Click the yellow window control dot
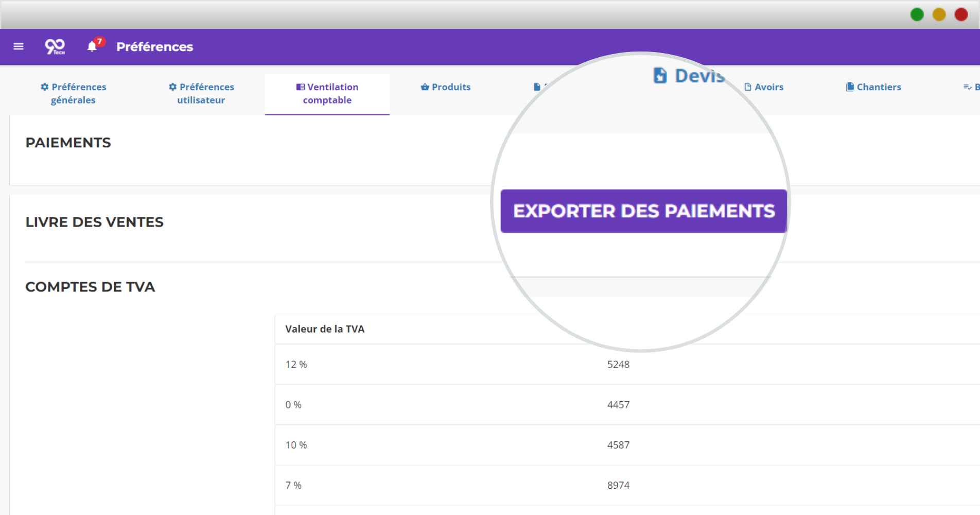 (x=939, y=14)
